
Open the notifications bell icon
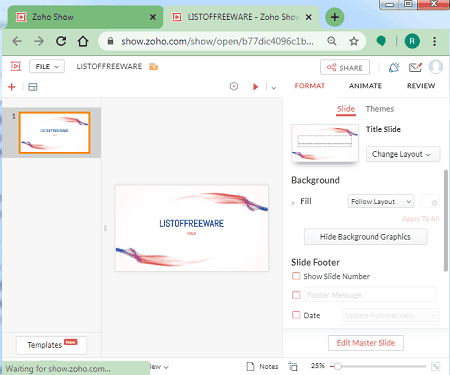tap(394, 67)
